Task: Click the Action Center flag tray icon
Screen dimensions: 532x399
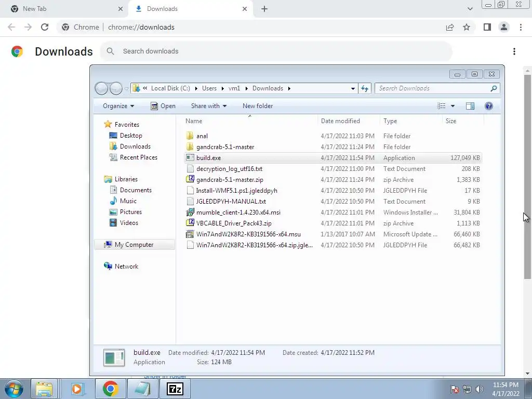Action: click(455, 389)
